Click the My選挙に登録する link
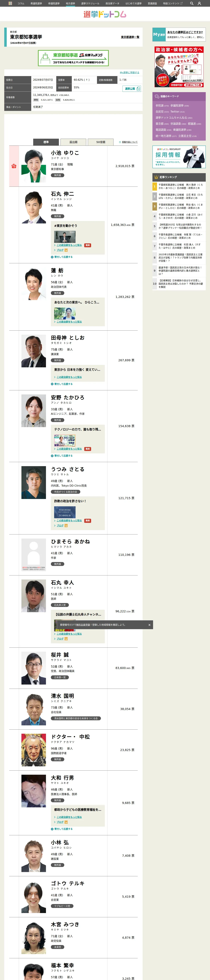This screenshot has width=210, height=980. click(129, 72)
